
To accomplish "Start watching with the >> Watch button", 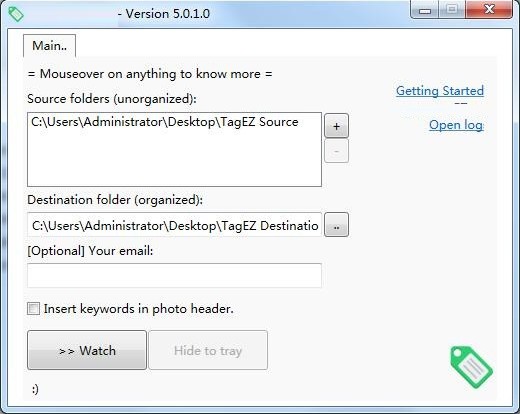I will click(x=87, y=350).
